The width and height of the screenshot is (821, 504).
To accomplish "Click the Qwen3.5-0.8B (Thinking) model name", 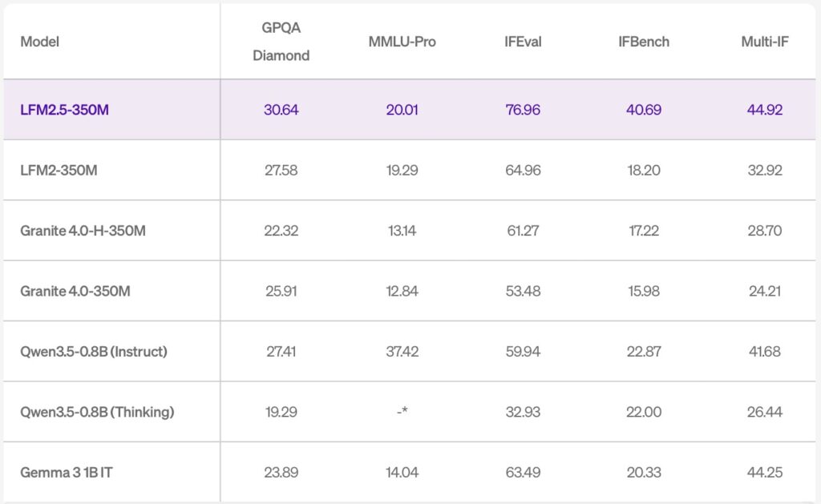I will coord(97,412).
